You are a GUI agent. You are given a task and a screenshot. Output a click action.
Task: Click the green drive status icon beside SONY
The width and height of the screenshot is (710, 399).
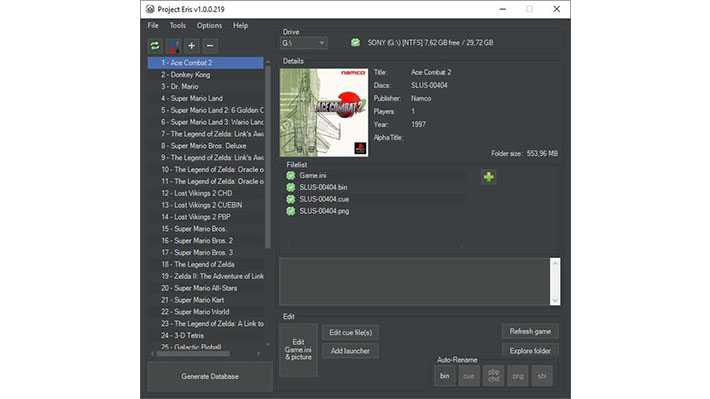tap(355, 43)
